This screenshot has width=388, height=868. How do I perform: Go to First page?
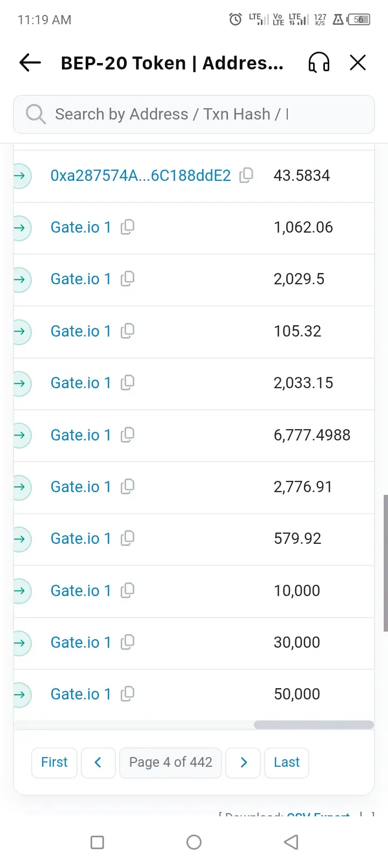(54, 762)
